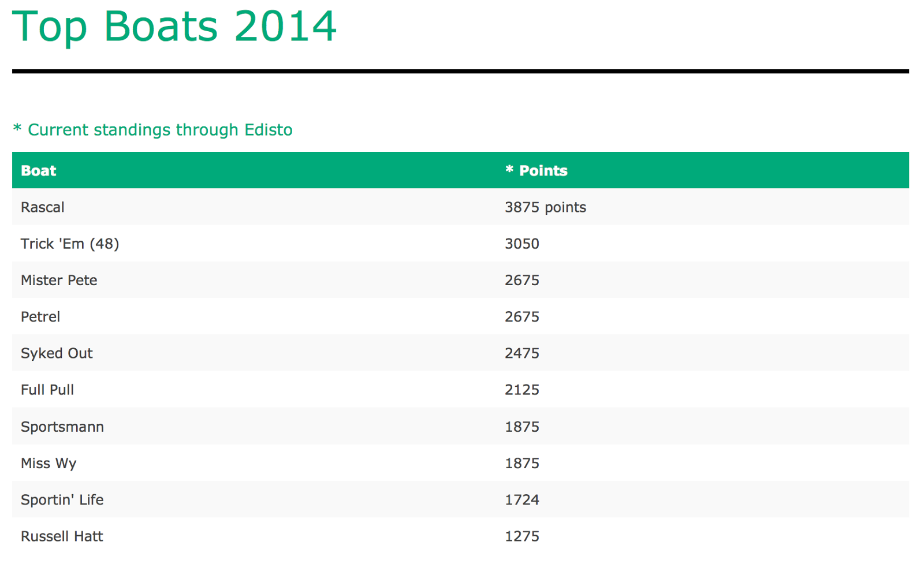This screenshot has height=564, width=924.
Task: Click the Petrel boat name
Action: [40, 316]
